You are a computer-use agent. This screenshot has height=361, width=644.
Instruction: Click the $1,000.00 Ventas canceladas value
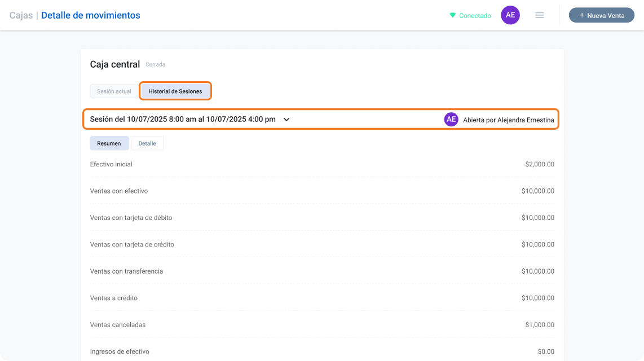(x=540, y=325)
